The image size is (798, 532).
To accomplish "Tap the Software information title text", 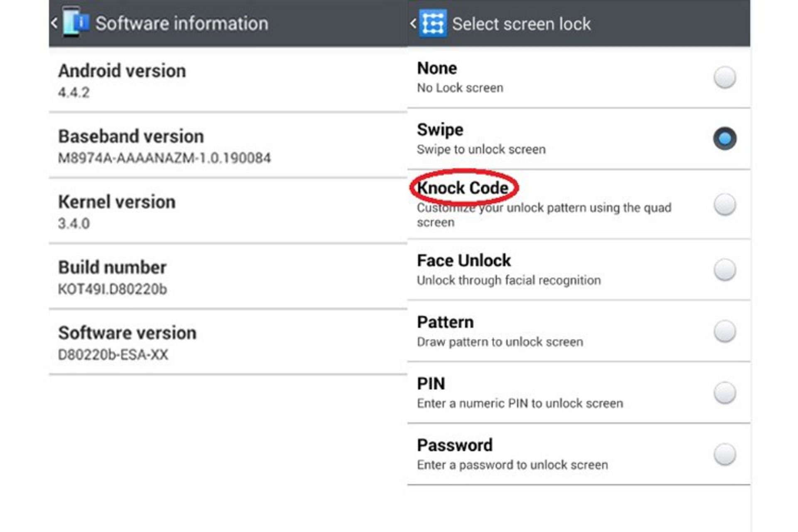I will (182, 23).
